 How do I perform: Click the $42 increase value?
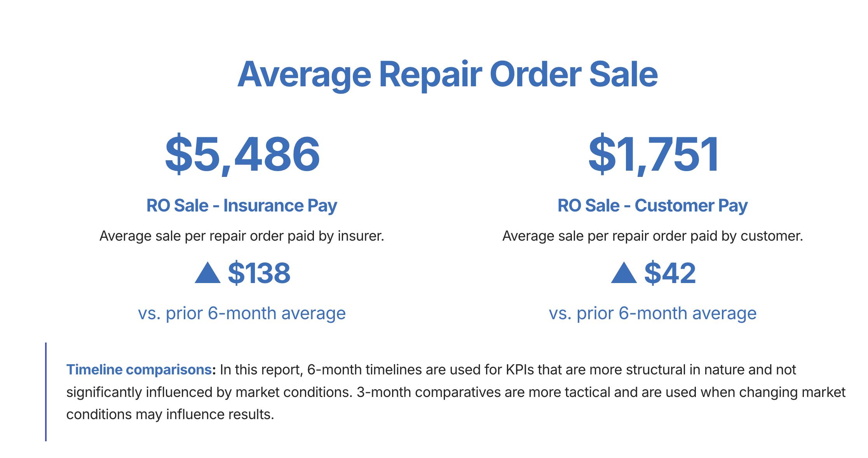[x=670, y=273]
